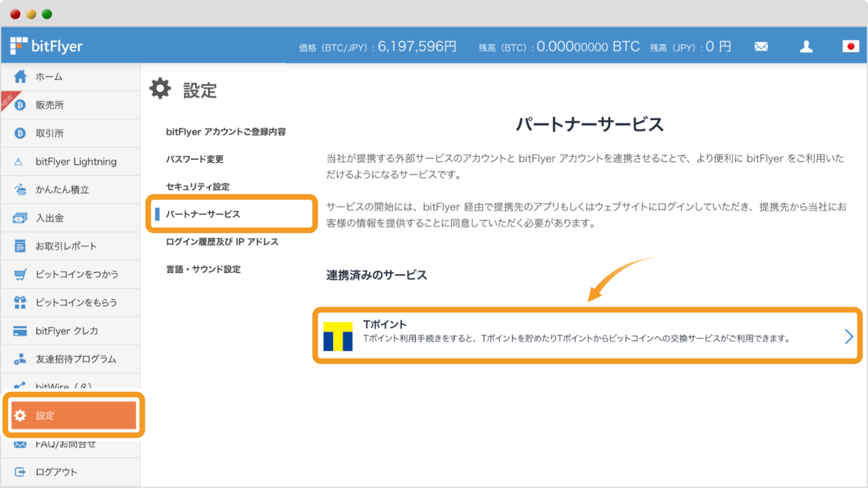Open 取引所 in the sidebar
Viewport: 868px width, 488px height.
click(70, 134)
